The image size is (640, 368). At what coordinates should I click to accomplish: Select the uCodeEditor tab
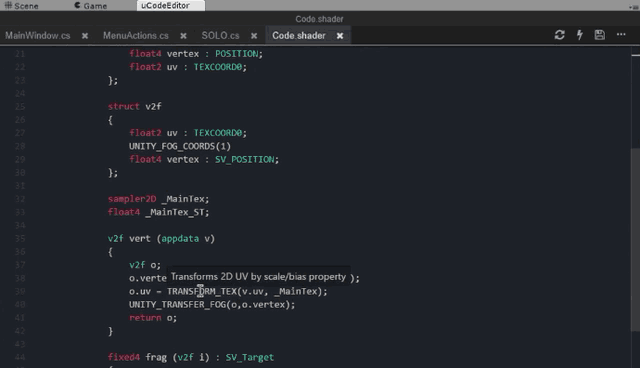pos(171,6)
